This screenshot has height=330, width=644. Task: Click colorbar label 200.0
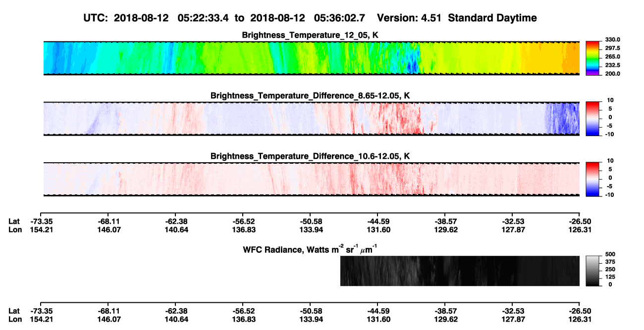click(612, 74)
